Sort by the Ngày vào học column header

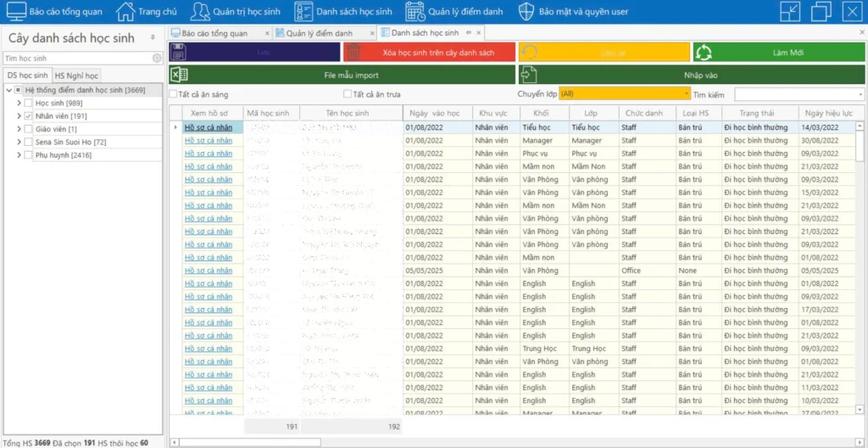tap(437, 113)
